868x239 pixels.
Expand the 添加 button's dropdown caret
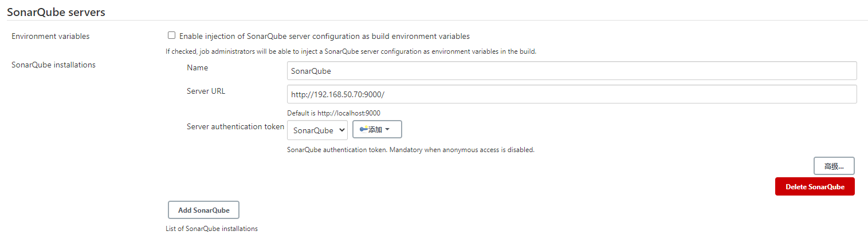[x=387, y=129]
